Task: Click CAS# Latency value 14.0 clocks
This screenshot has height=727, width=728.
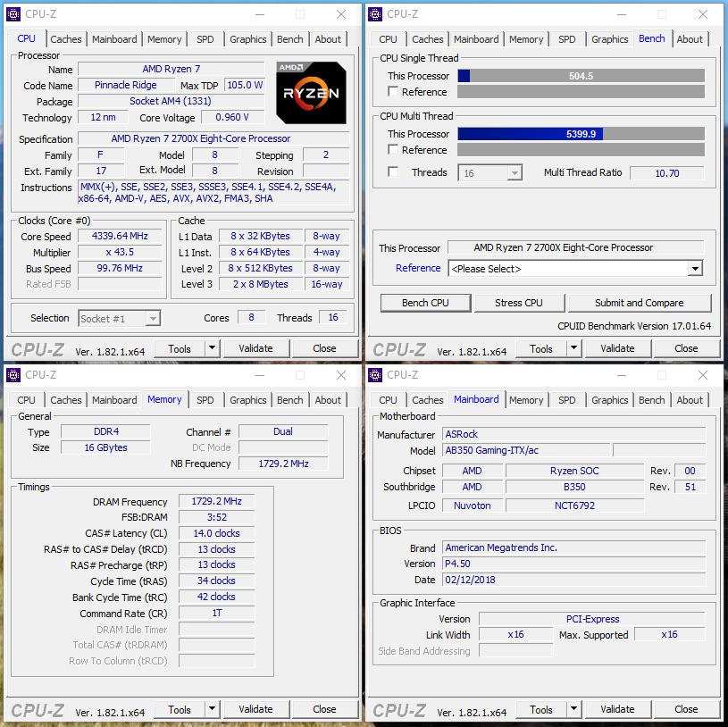Action: click(x=216, y=533)
